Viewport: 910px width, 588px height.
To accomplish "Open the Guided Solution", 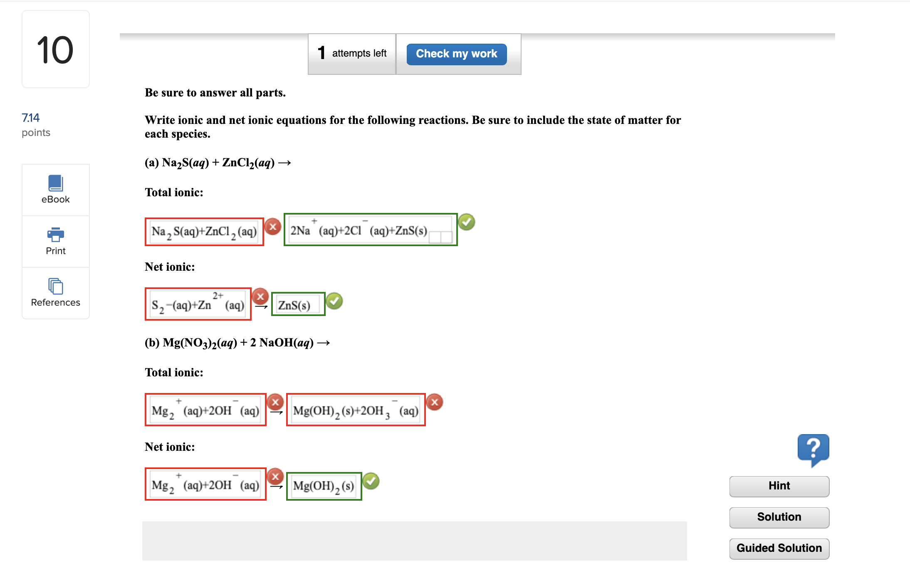I will point(779,548).
